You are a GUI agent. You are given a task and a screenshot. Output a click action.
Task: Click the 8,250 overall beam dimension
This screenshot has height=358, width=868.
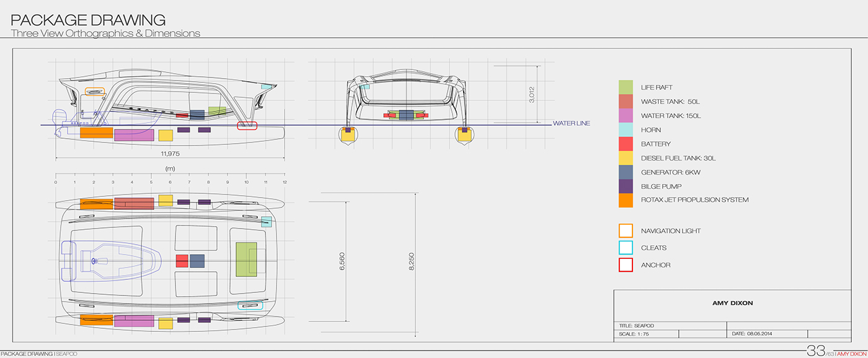tap(411, 263)
